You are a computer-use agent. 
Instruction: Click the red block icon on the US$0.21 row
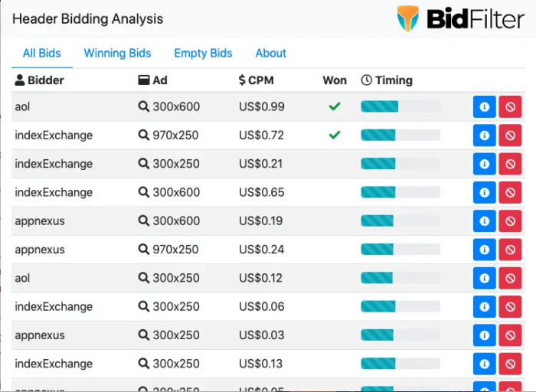click(x=510, y=164)
